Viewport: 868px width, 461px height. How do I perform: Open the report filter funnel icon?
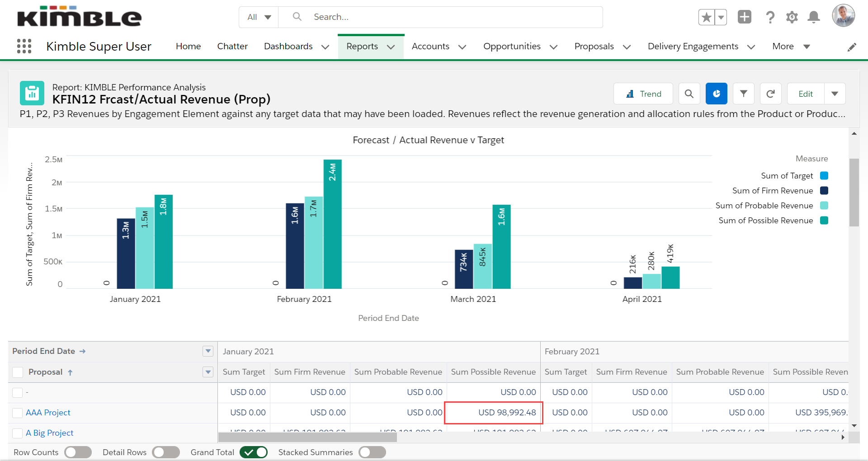[x=743, y=94]
